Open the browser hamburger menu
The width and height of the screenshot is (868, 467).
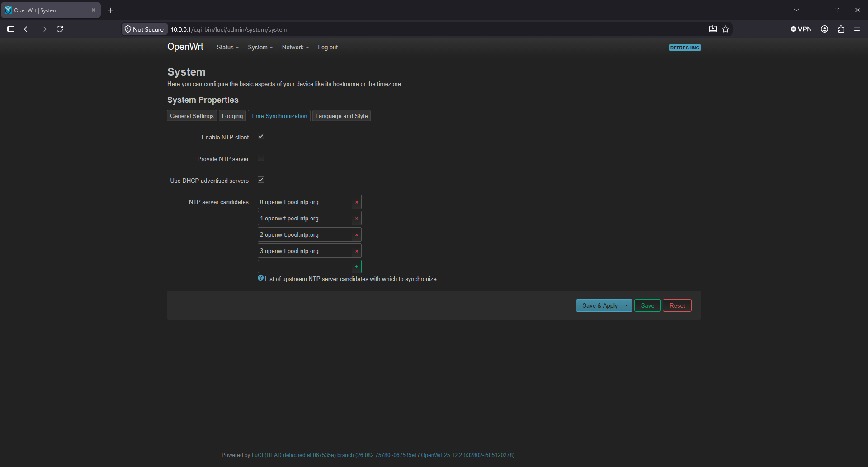click(x=857, y=29)
